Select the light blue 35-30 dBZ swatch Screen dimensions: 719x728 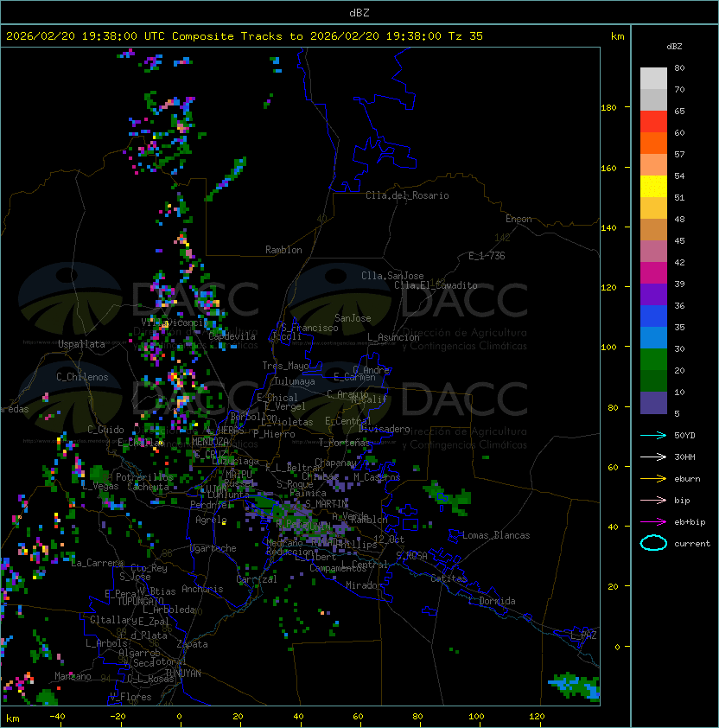click(653, 338)
